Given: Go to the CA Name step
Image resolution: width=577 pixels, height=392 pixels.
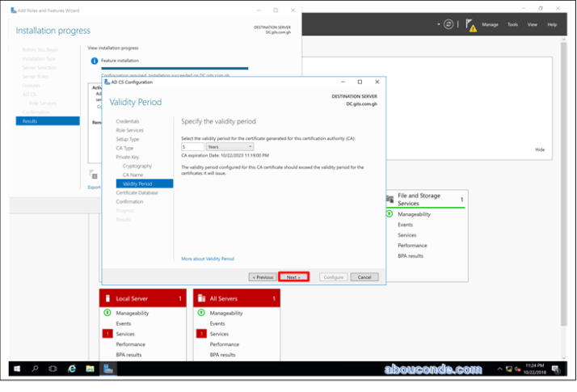Looking at the screenshot, I should tap(133, 175).
